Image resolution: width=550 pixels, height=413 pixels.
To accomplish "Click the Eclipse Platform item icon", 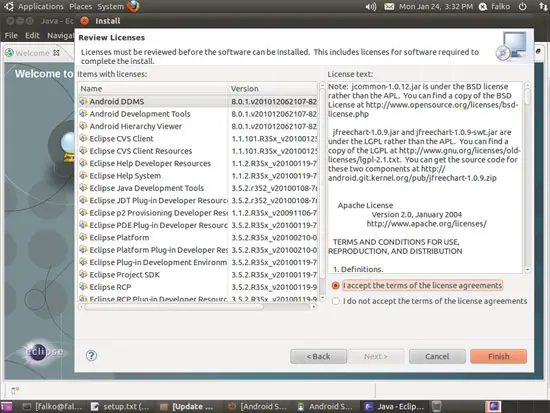I will pyautogui.click(x=83, y=238).
